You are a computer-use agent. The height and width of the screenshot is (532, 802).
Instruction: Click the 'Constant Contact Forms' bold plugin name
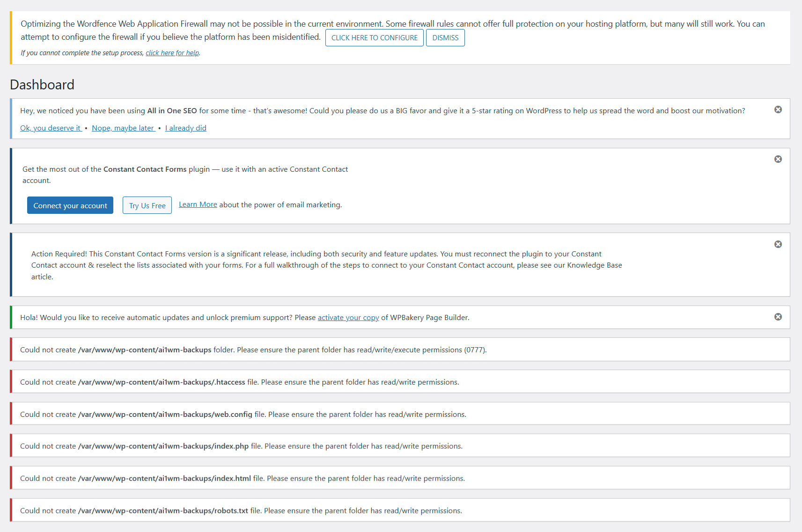tap(145, 169)
